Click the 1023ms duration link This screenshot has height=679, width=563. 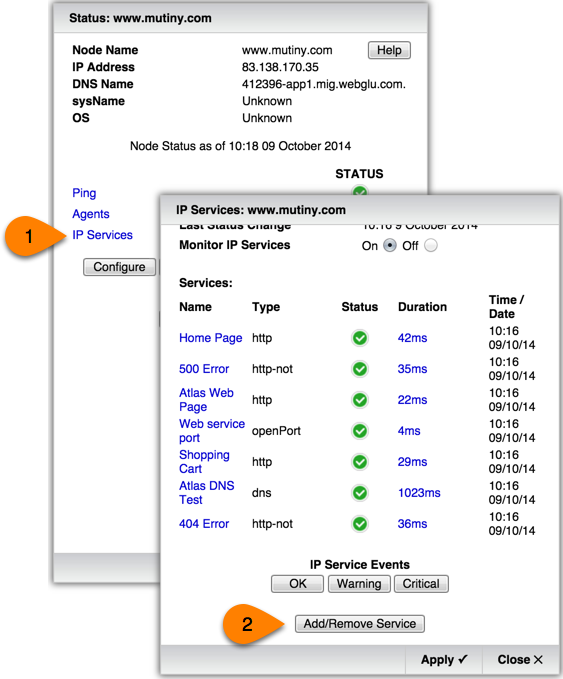pos(419,493)
